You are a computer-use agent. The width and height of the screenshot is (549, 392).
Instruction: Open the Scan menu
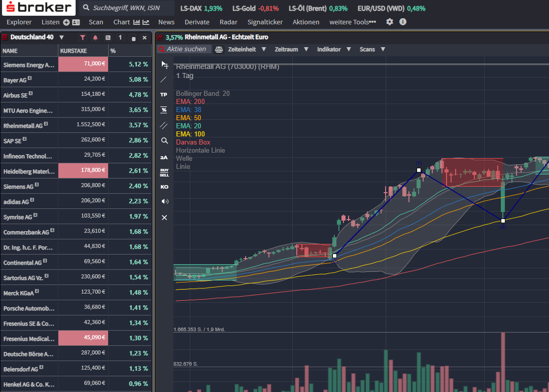(x=96, y=22)
